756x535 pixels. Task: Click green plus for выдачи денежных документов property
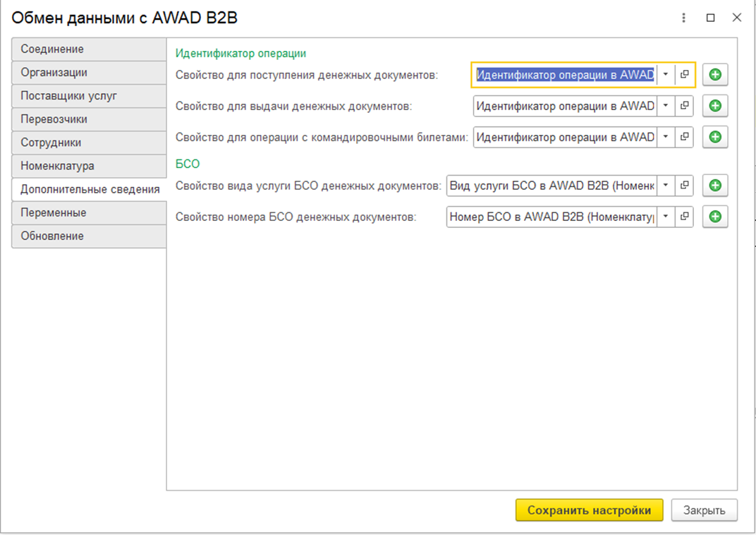(x=715, y=106)
